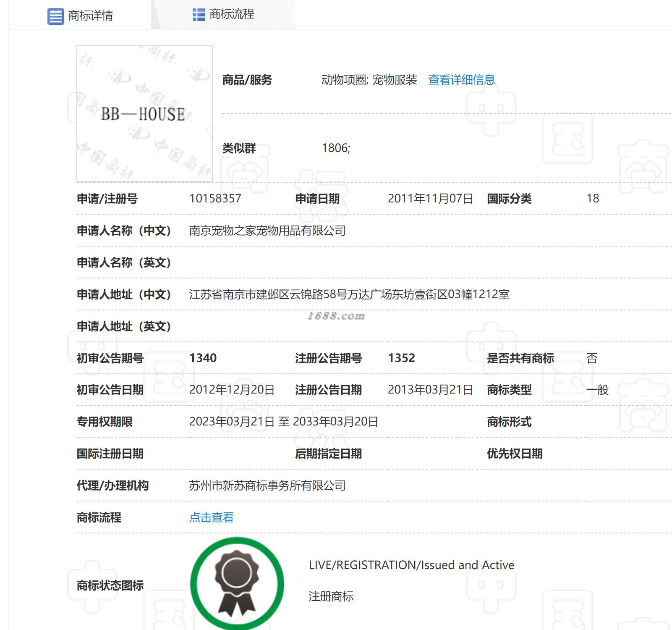
Task: Click the 申请人地址（英文） label
Action: [124, 326]
